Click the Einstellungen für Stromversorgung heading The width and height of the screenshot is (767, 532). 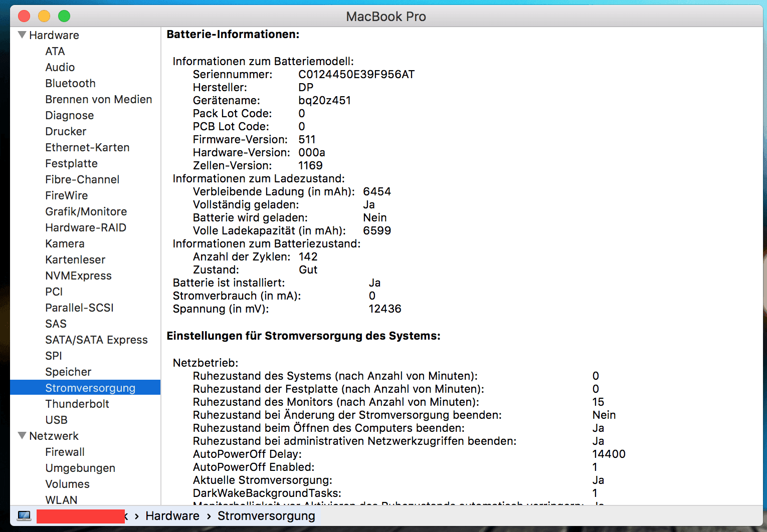tap(303, 336)
